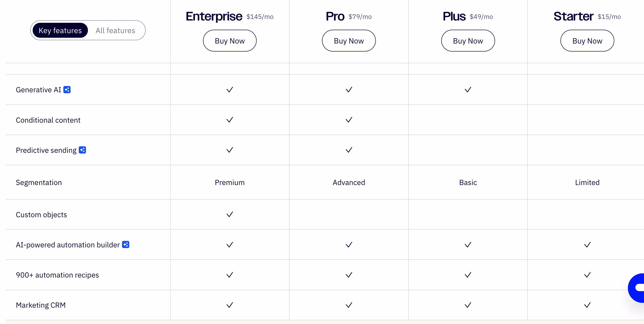
Task: Click the Conditional content feature label
Action: click(48, 120)
